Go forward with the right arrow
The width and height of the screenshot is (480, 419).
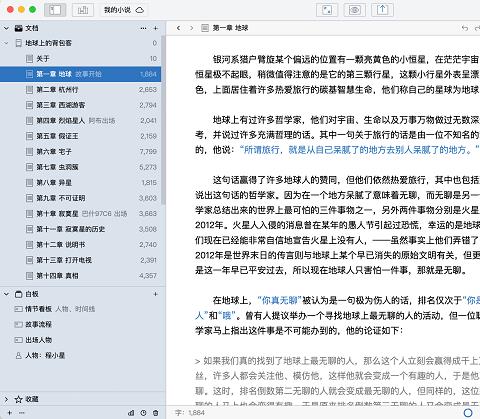click(x=191, y=28)
